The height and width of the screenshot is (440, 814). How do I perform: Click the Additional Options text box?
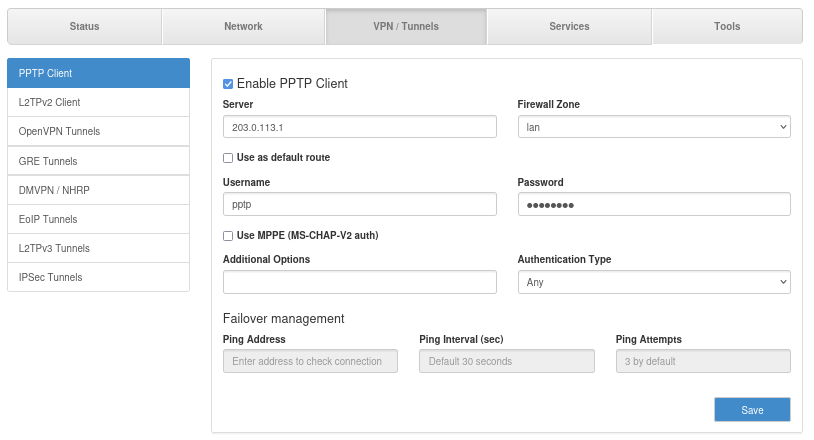pos(359,283)
